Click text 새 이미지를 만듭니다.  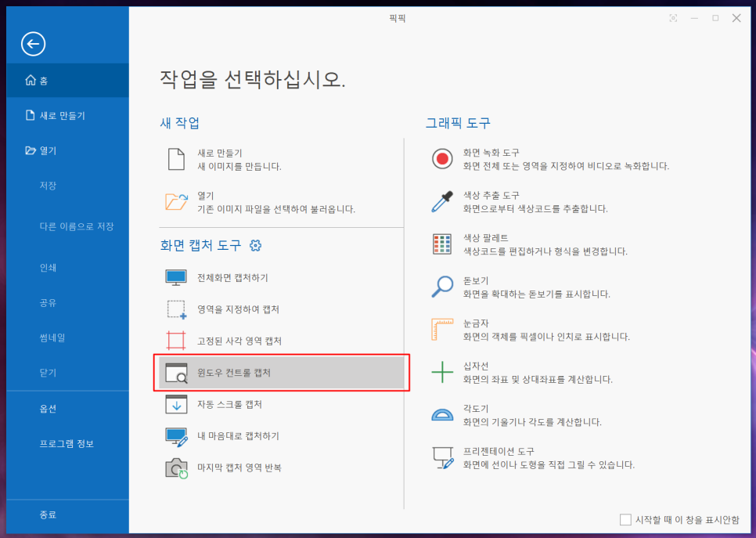click(239, 167)
